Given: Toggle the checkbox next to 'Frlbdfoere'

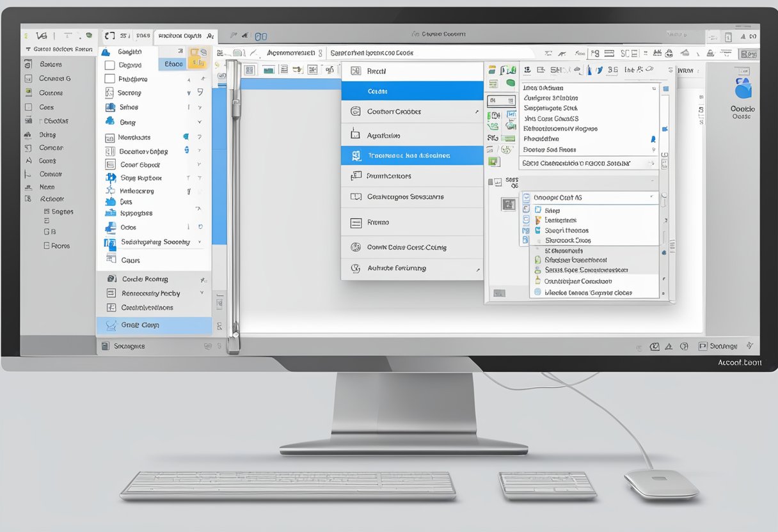Looking at the screenshot, I should (x=109, y=79).
